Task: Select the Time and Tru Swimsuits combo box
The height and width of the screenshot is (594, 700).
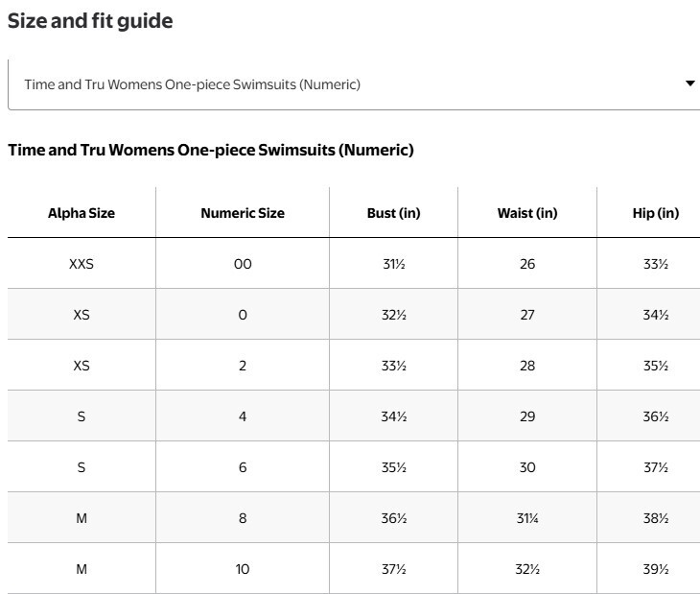Action: click(x=354, y=84)
